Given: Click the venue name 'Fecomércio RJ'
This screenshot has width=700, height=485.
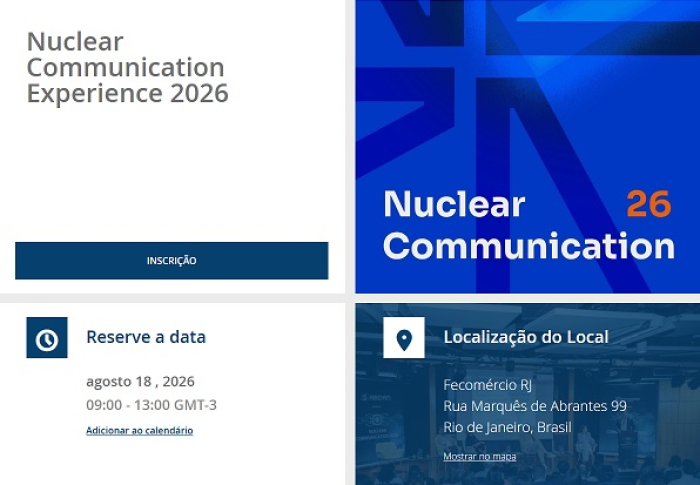Looking at the screenshot, I should 488,385.
